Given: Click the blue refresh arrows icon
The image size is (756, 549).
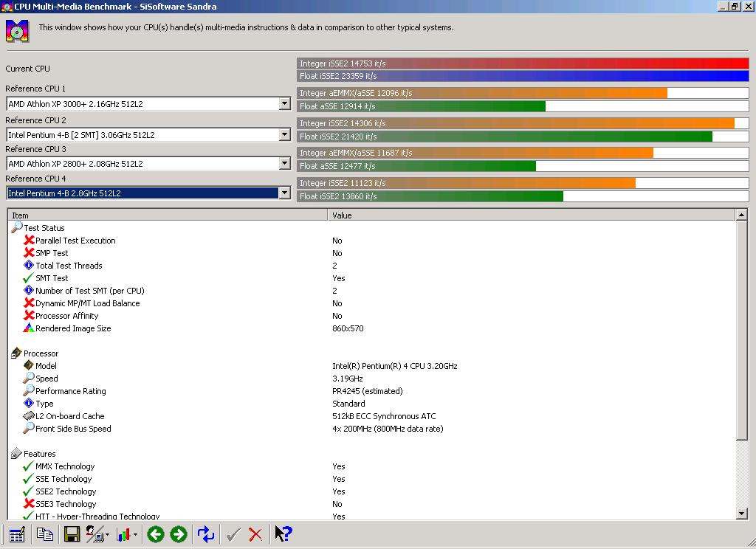Looking at the screenshot, I should [206, 534].
